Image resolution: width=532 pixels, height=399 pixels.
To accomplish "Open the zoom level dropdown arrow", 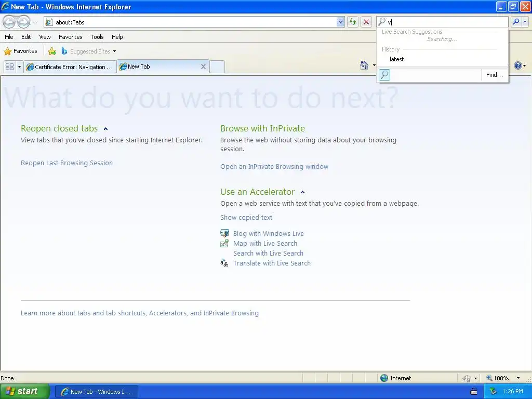I will (518, 378).
